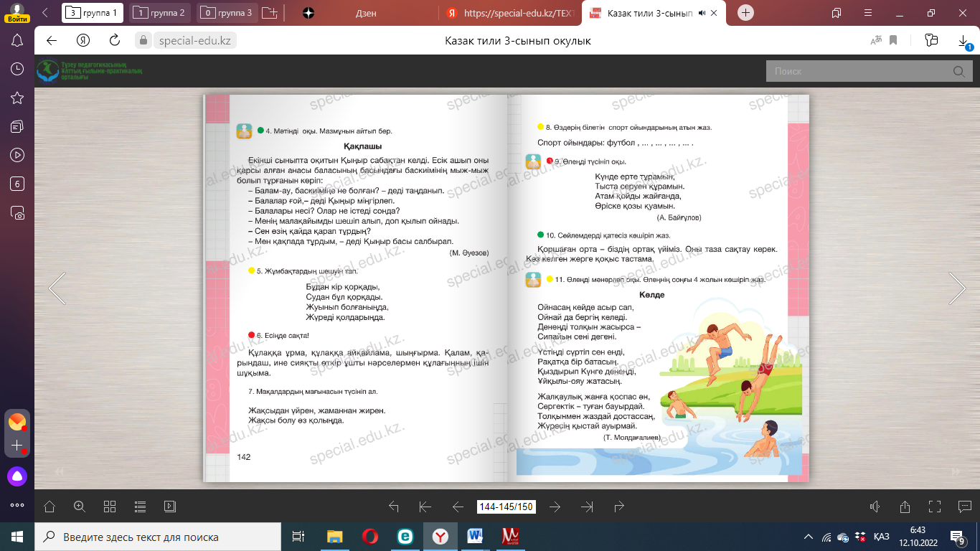The width and height of the screenshot is (980, 551).
Task: Switch to tab group 1
Action: tap(93, 13)
